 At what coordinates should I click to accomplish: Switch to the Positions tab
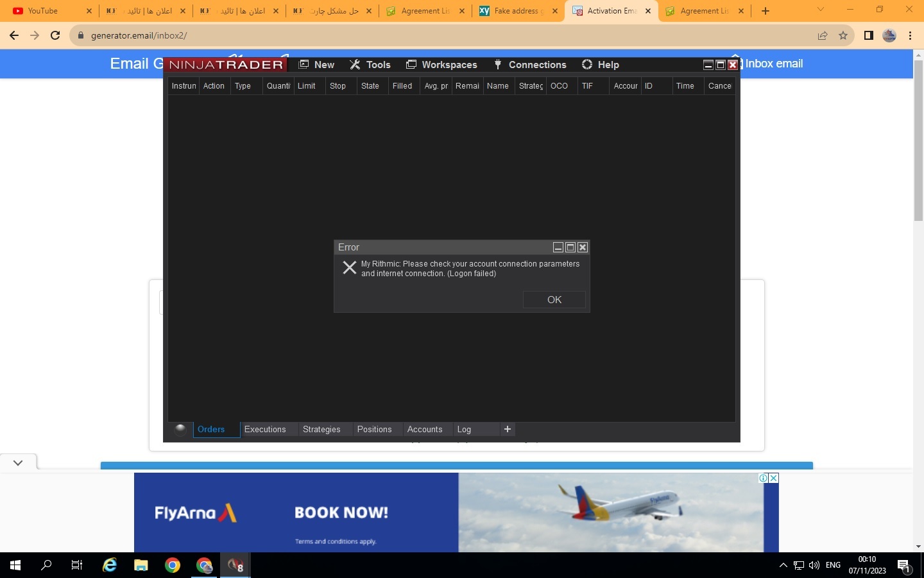coord(374,430)
